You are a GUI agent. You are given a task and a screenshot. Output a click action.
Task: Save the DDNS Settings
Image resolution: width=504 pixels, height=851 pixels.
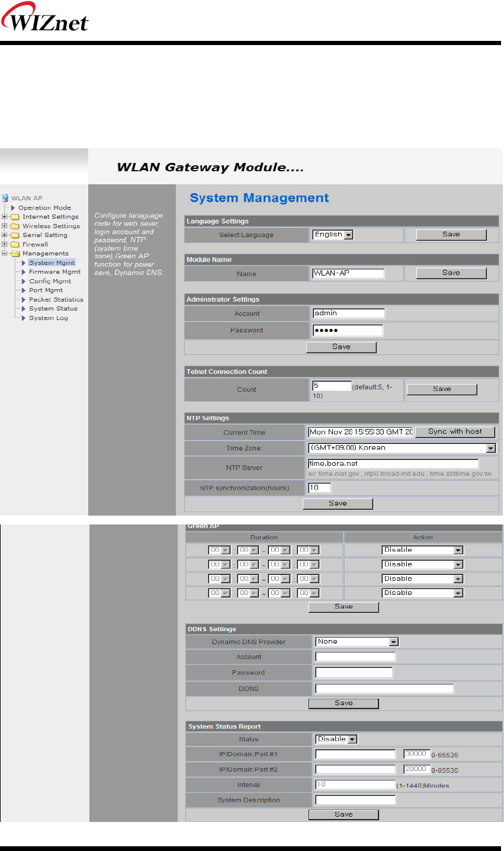344,703
